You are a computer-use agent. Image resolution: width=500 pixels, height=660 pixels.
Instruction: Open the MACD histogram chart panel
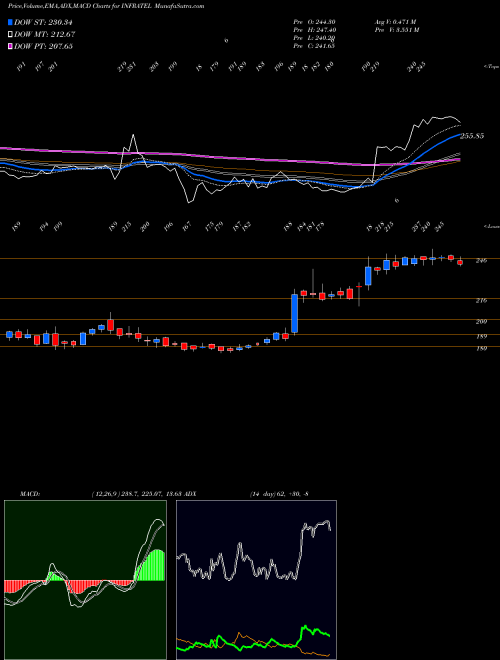(85, 580)
